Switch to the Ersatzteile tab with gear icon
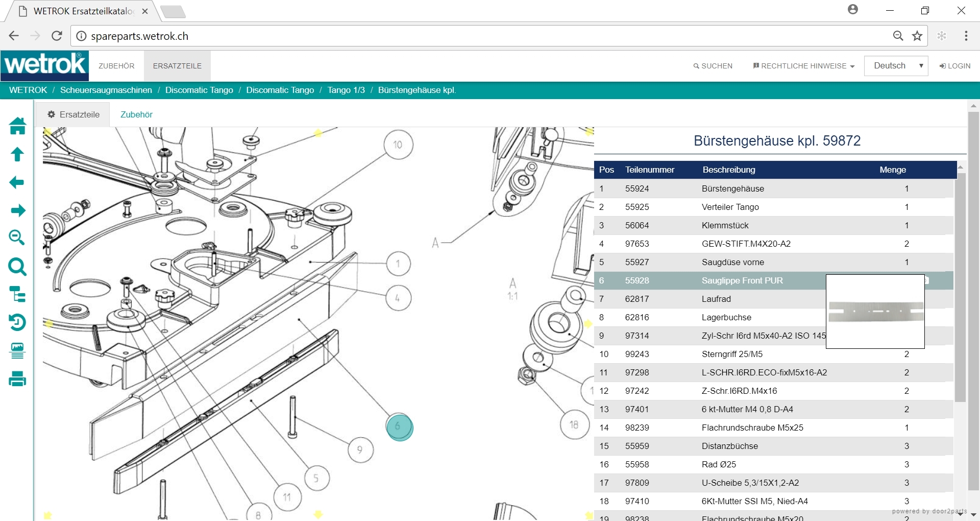The image size is (980, 521). [73, 114]
